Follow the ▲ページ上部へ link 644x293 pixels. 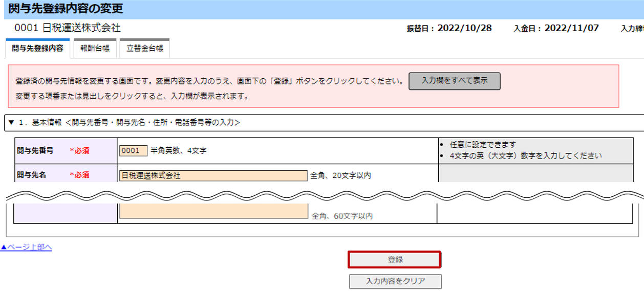(26, 247)
